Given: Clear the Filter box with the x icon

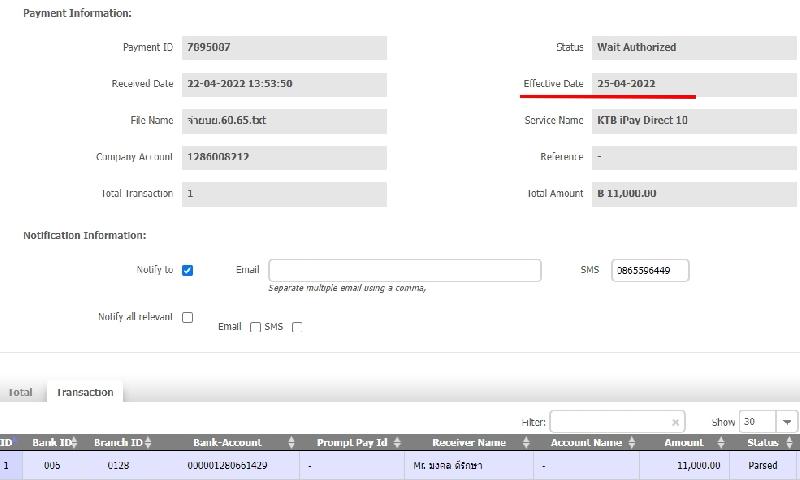Looking at the screenshot, I should (676, 422).
